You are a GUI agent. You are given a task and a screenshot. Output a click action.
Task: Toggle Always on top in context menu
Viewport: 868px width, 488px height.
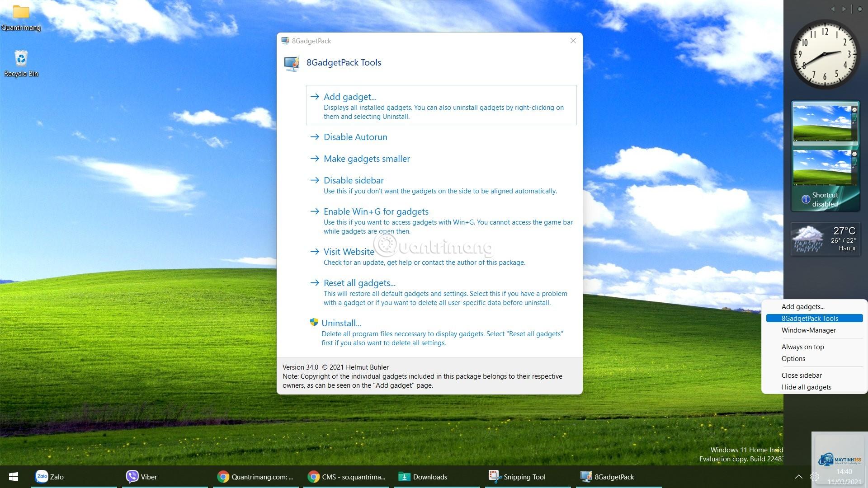click(814, 347)
